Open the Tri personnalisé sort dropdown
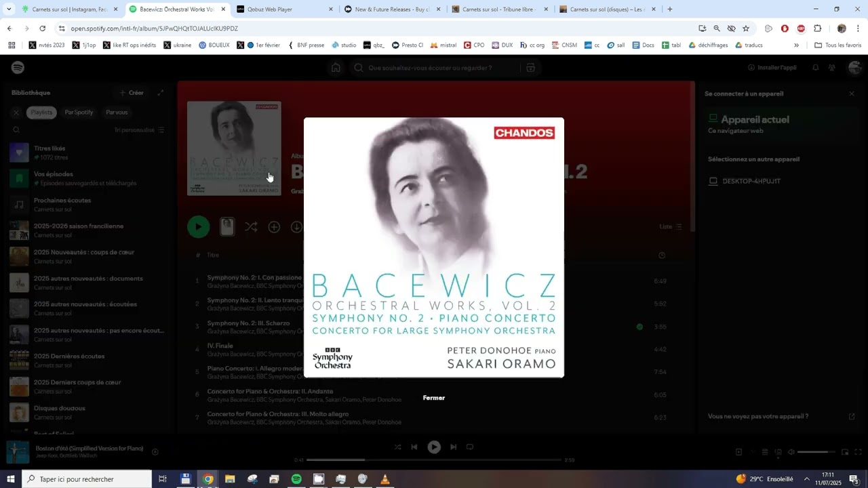The image size is (868, 488). coord(139,130)
